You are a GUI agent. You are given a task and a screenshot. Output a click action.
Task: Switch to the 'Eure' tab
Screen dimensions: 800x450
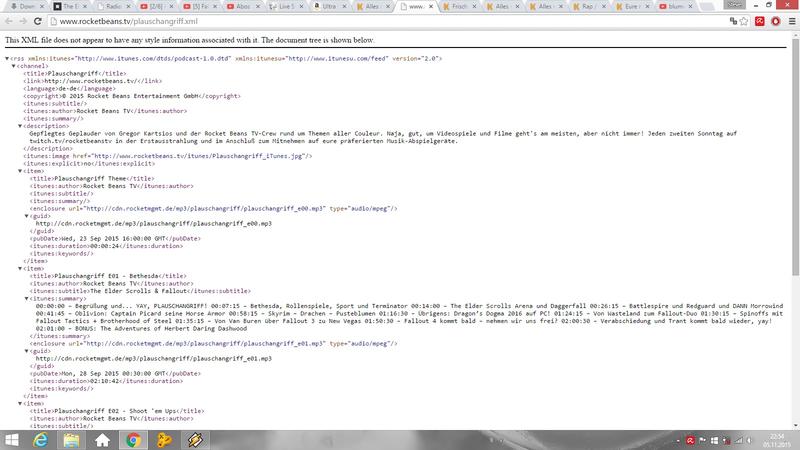tap(631, 7)
